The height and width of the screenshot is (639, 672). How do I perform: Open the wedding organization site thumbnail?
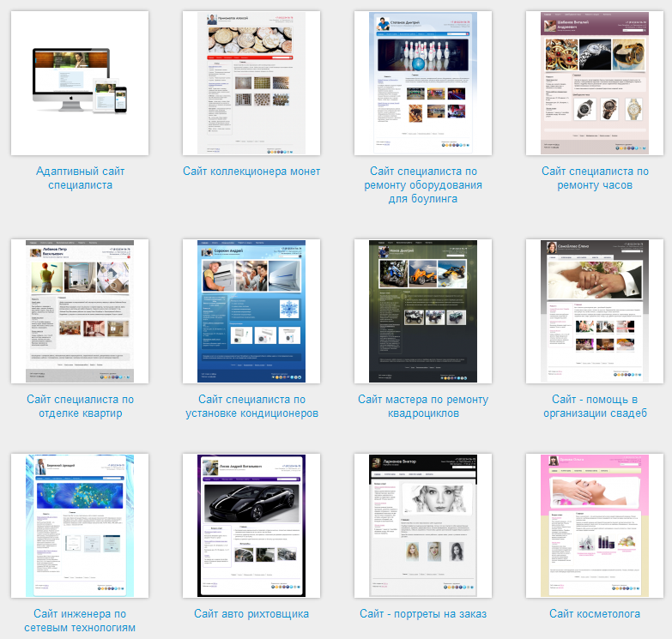coord(595,310)
